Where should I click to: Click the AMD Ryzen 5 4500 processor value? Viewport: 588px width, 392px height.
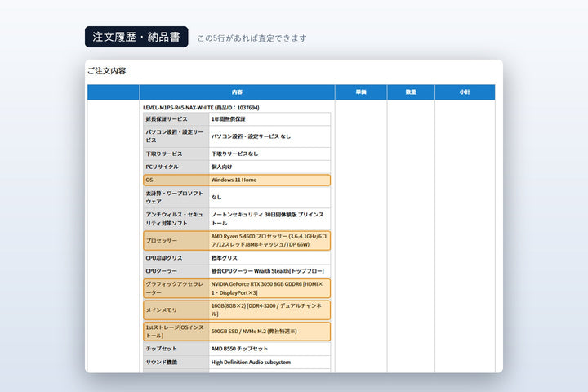[x=269, y=240]
